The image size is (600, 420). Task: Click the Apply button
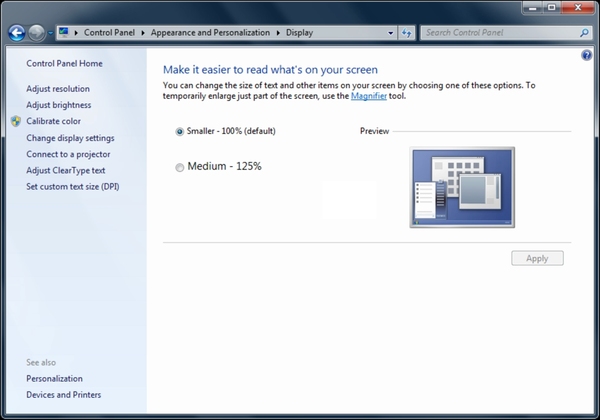coord(537,258)
